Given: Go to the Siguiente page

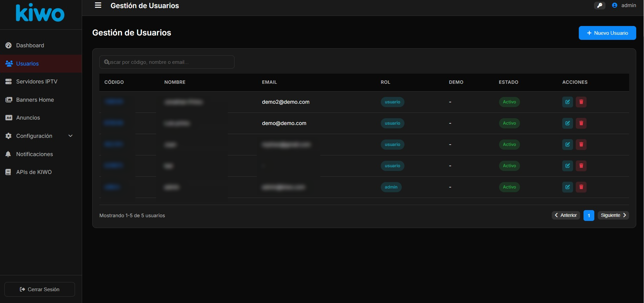Looking at the screenshot, I should tap(613, 215).
